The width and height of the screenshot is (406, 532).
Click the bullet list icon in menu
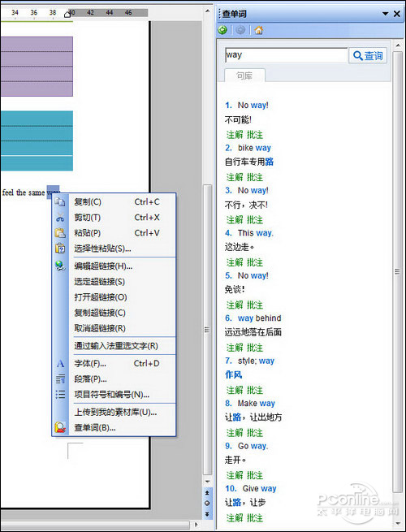click(x=60, y=394)
